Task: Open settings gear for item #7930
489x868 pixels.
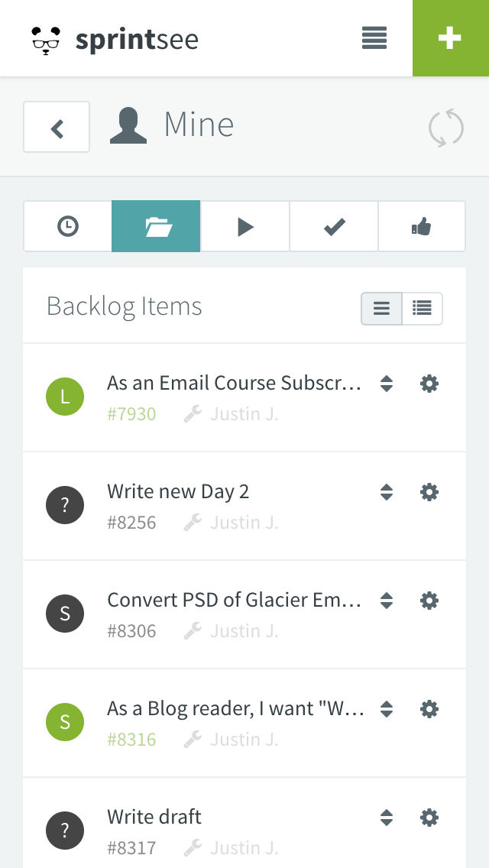Action: [429, 384]
